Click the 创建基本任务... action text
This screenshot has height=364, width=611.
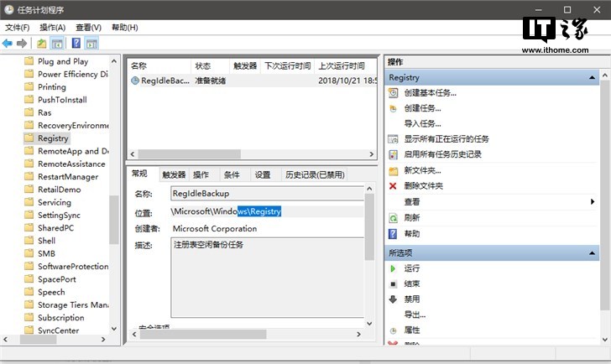click(x=431, y=92)
